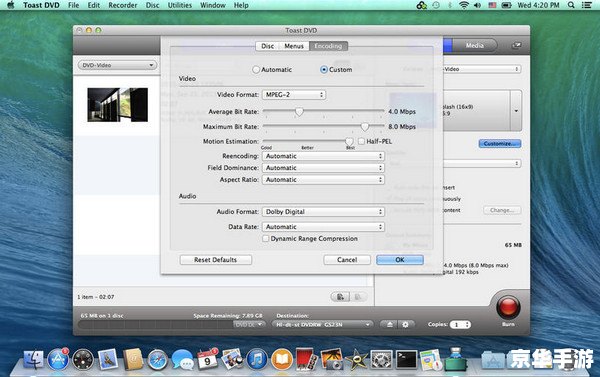The image size is (600, 377).
Task: Launch Dashboard from the dock
Action: coord(83,360)
